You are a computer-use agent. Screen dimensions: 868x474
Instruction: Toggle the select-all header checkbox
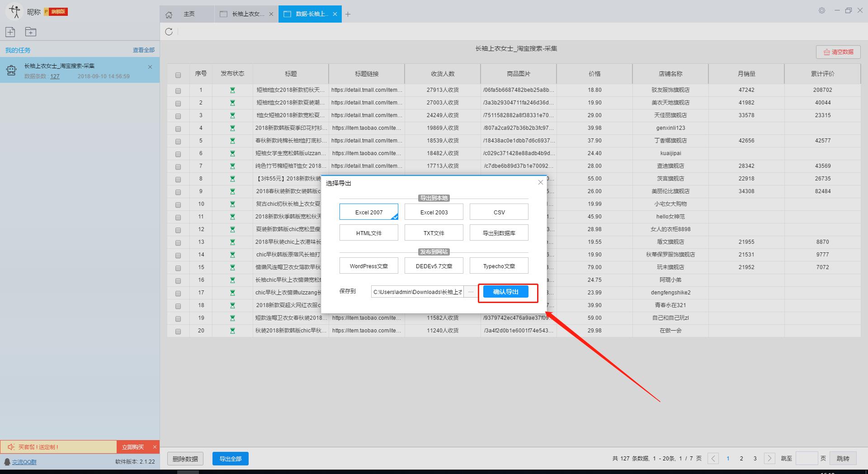coord(178,75)
